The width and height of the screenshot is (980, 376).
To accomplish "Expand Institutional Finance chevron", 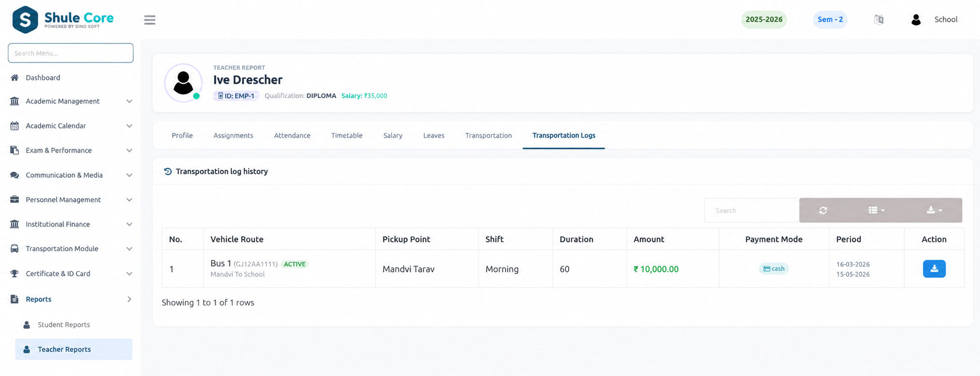I will [x=129, y=224].
